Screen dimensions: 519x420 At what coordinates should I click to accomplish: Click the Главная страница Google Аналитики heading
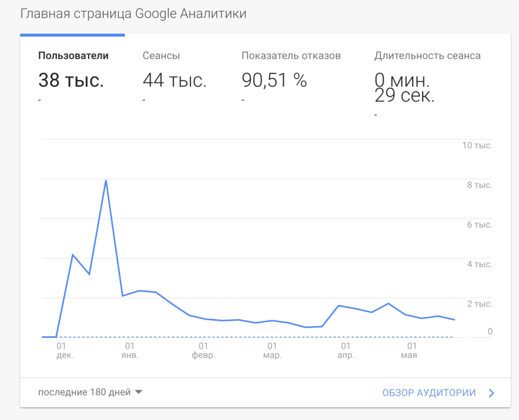pyautogui.click(x=133, y=14)
